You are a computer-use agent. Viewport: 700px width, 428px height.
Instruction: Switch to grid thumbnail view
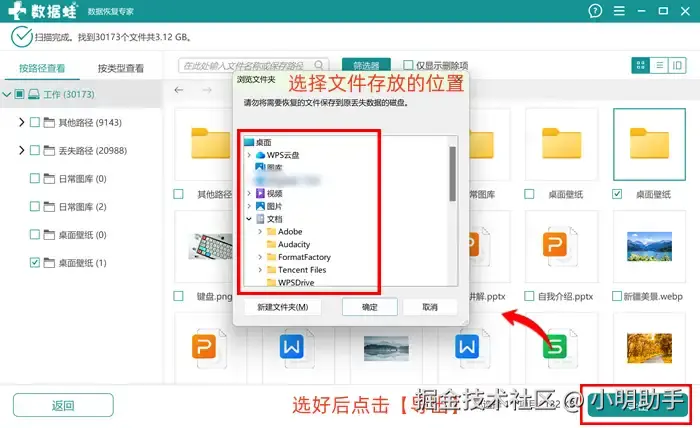(641, 66)
